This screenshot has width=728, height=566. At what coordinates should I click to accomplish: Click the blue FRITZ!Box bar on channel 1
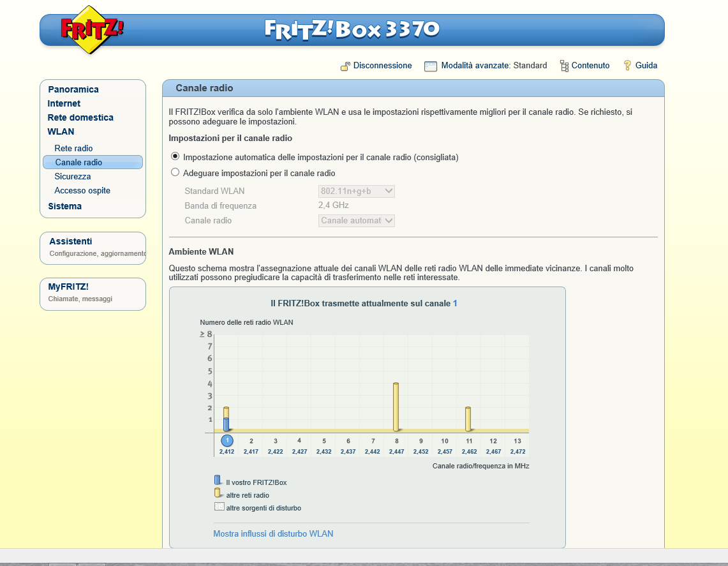click(x=226, y=424)
